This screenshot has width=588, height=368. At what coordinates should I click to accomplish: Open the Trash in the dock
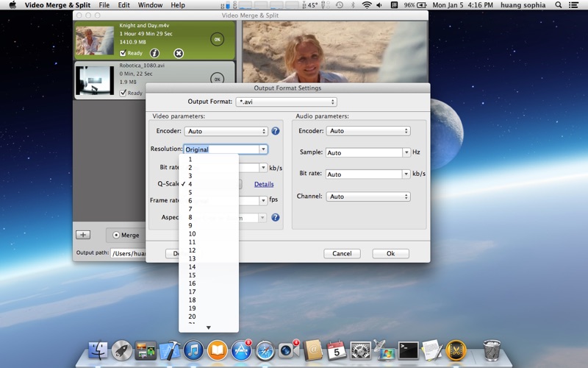pos(492,350)
